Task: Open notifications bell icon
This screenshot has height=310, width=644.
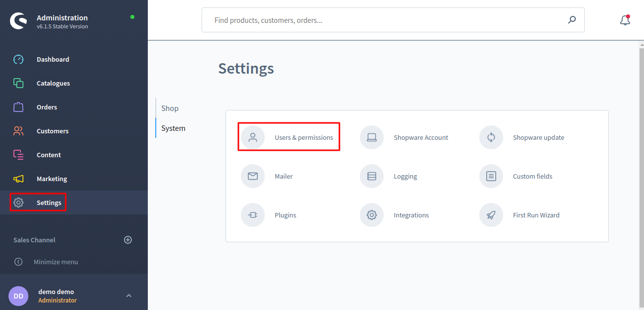Action: pos(625,20)
